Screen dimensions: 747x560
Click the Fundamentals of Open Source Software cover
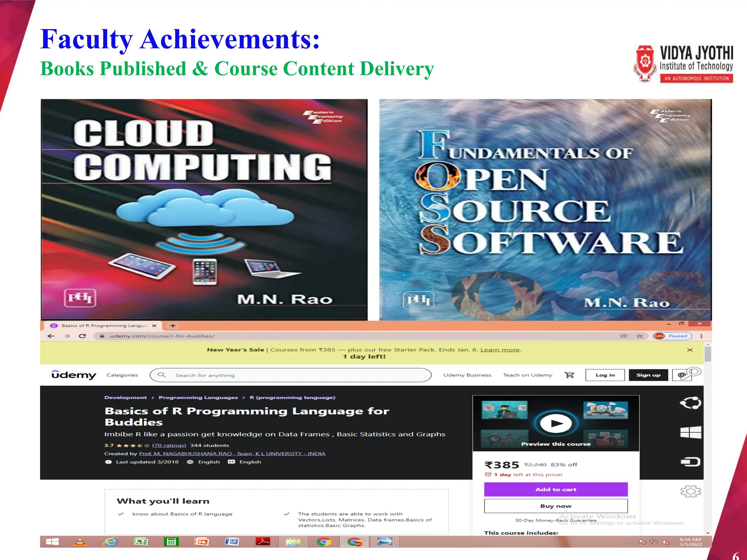(x=545, y=210)
